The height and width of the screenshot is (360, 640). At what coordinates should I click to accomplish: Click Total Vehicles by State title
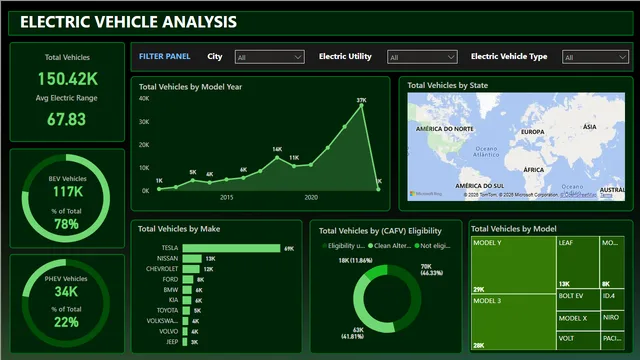448,85
